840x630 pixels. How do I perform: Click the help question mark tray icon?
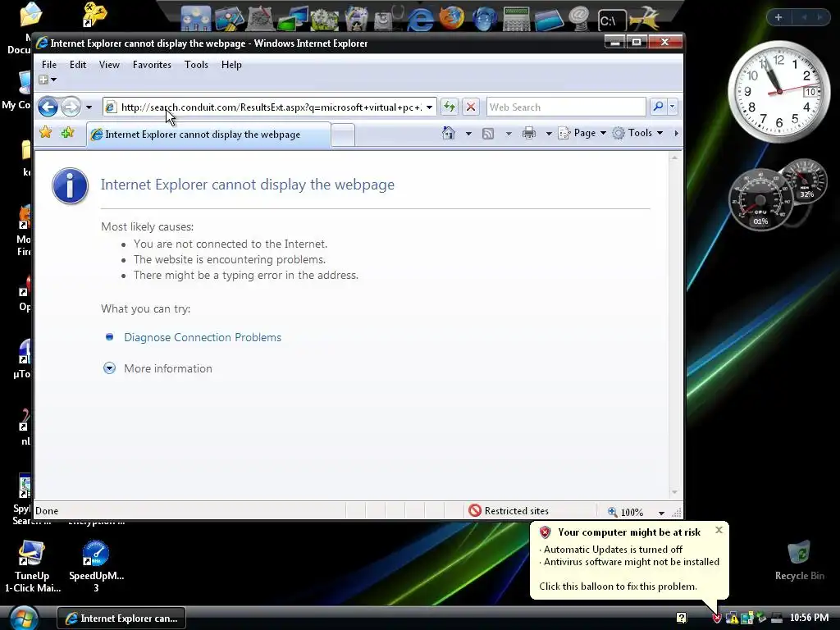click(681, 619)
